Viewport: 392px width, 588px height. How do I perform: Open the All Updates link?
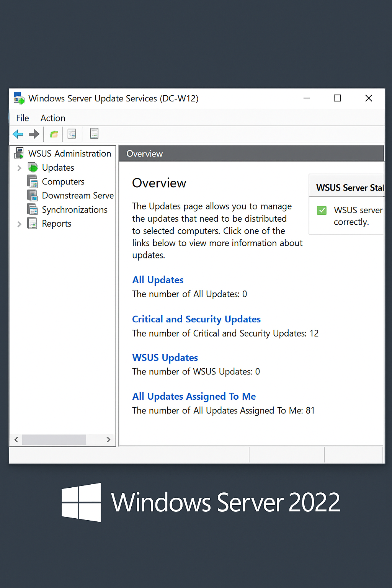click(157, 280)
